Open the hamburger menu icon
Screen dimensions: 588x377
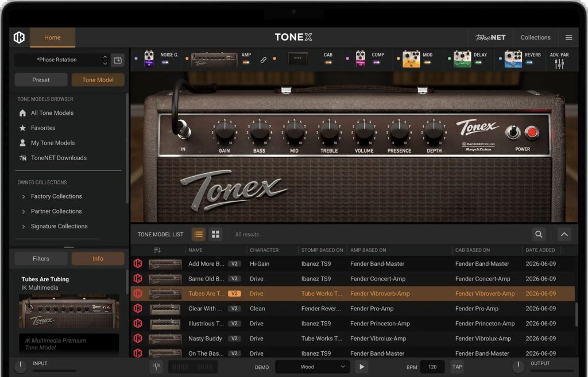tap(568, 37)
